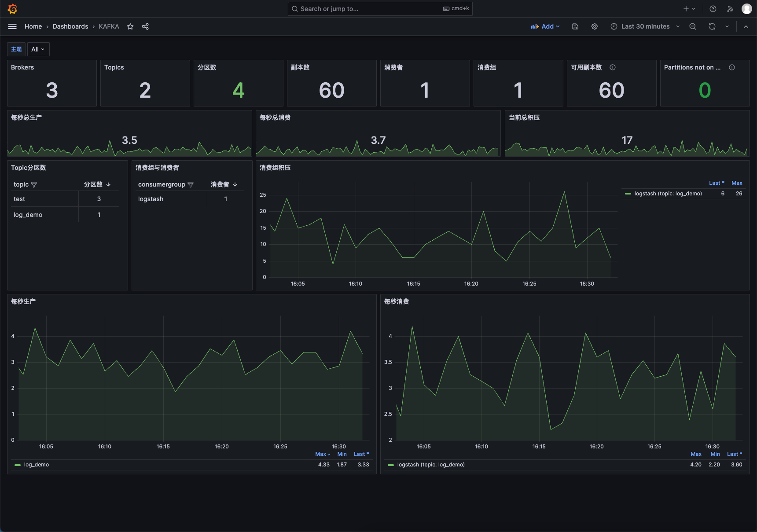757x532 pixels.
Task: Toggle logstash series in 消费组积压 legend
Action: point(668,194)
